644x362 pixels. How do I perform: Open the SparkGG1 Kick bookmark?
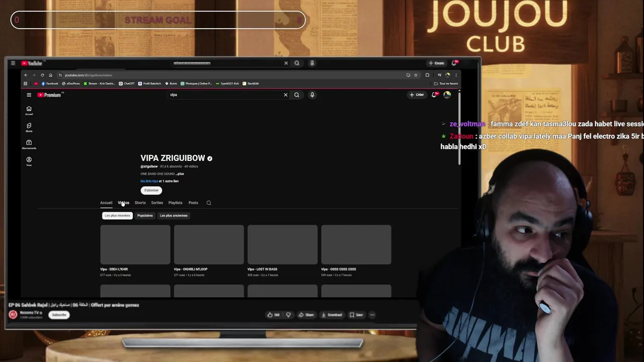(x=228, y=83)
